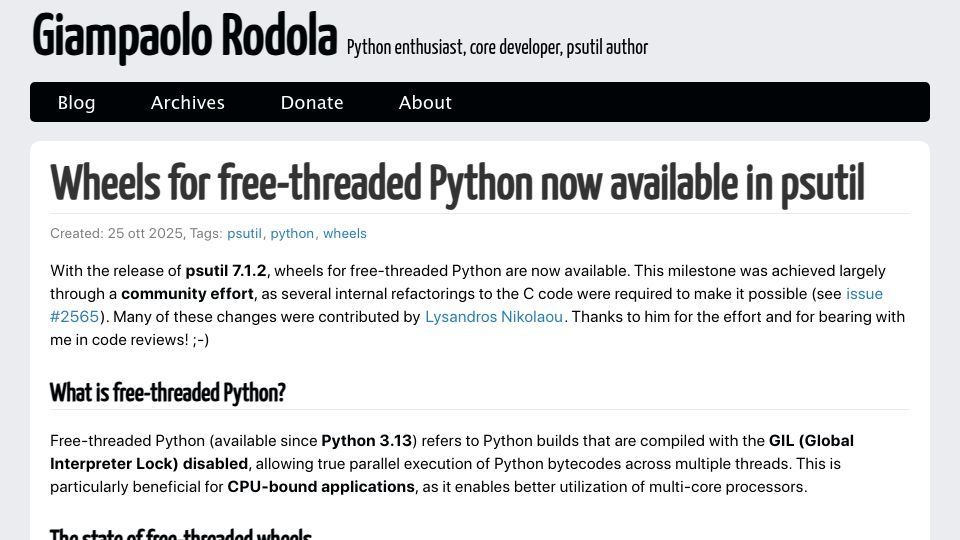Open the Donate page

tap(312, 102)
